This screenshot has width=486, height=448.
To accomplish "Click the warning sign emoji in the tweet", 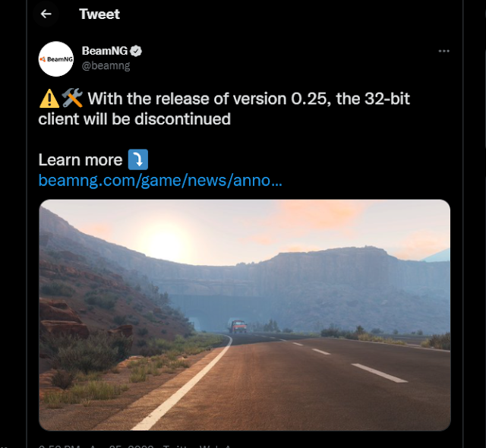I will (49, 98).
